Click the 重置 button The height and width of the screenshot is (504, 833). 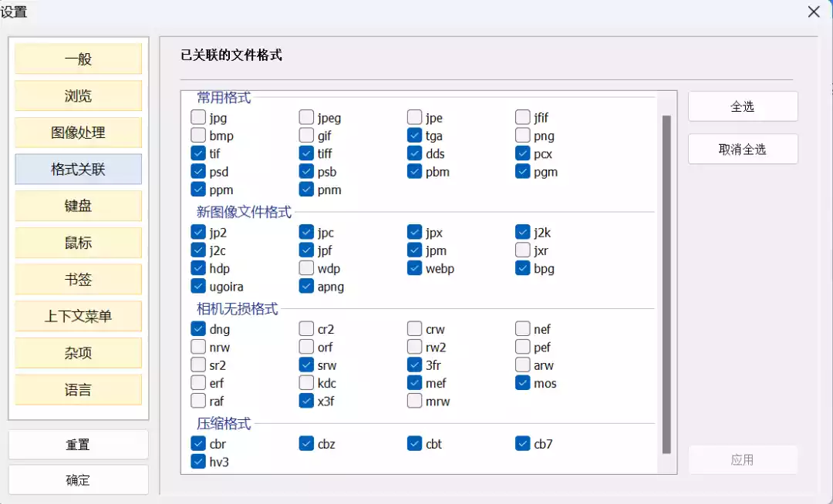pyautogui.click(x=78, y=445)
